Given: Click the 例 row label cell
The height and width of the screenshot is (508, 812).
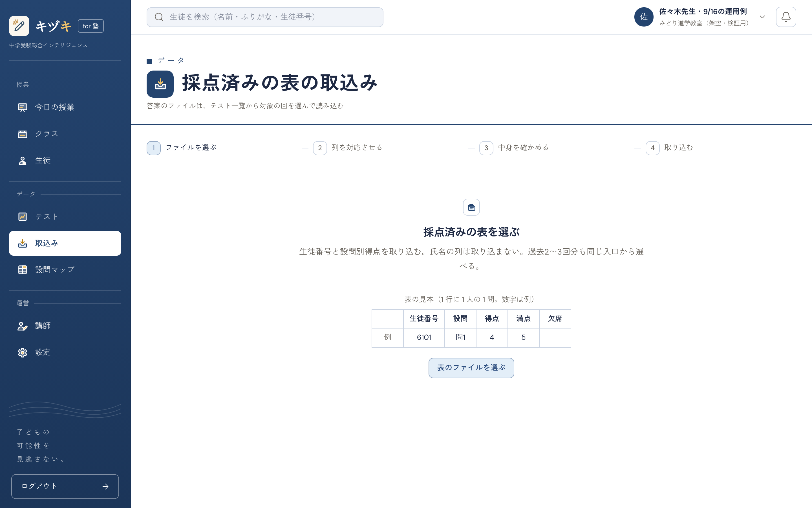Looking at the screenshot, I should pos(388,337).
